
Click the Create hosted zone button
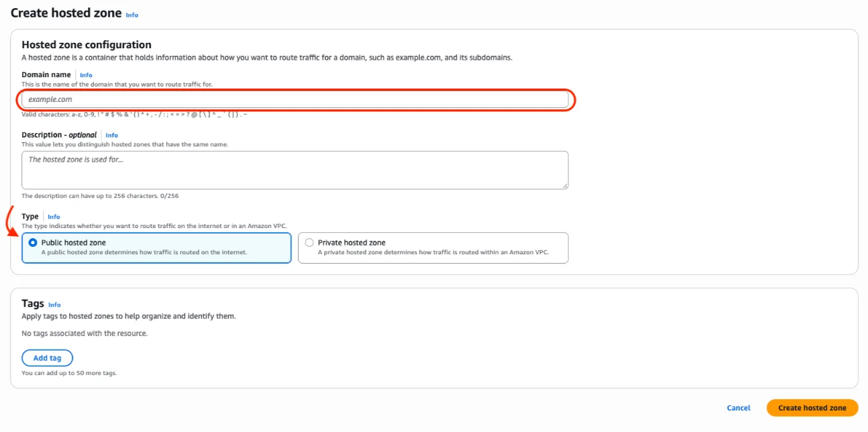(x=812, y=408)
